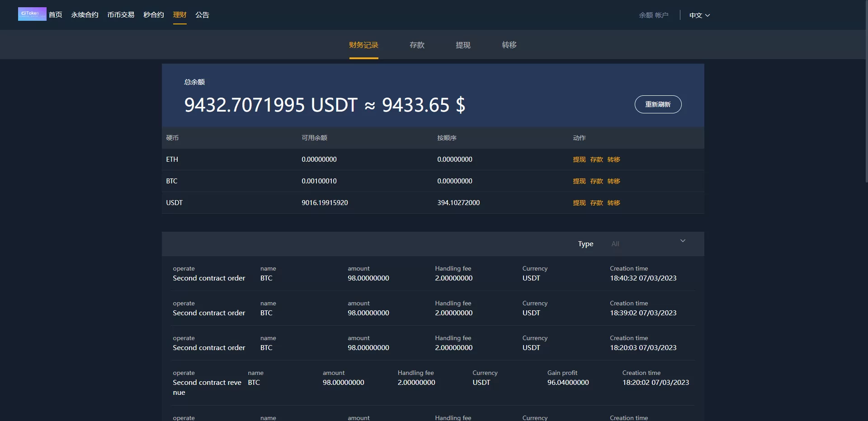Open the 余额 帐户 account link
The image size is (868, 421).
pyautogui.click(x=653, y=15)
